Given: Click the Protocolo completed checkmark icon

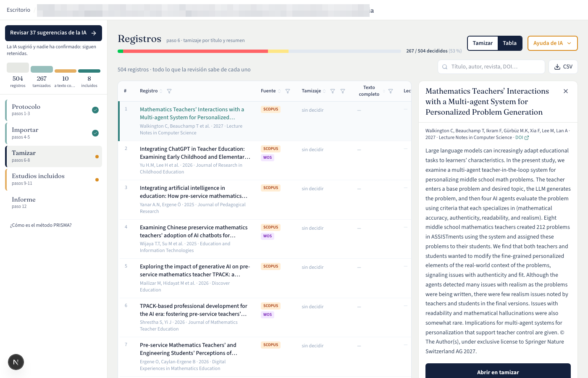Looking at the screenshot, I should tap(95, 110).
